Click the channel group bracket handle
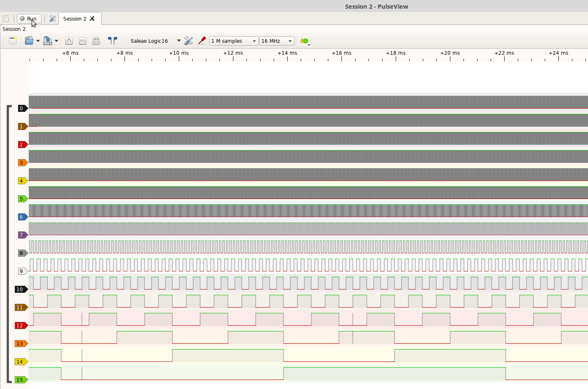Image resolution: width=588 pixels, height=389 pixels. pos(9,244)
